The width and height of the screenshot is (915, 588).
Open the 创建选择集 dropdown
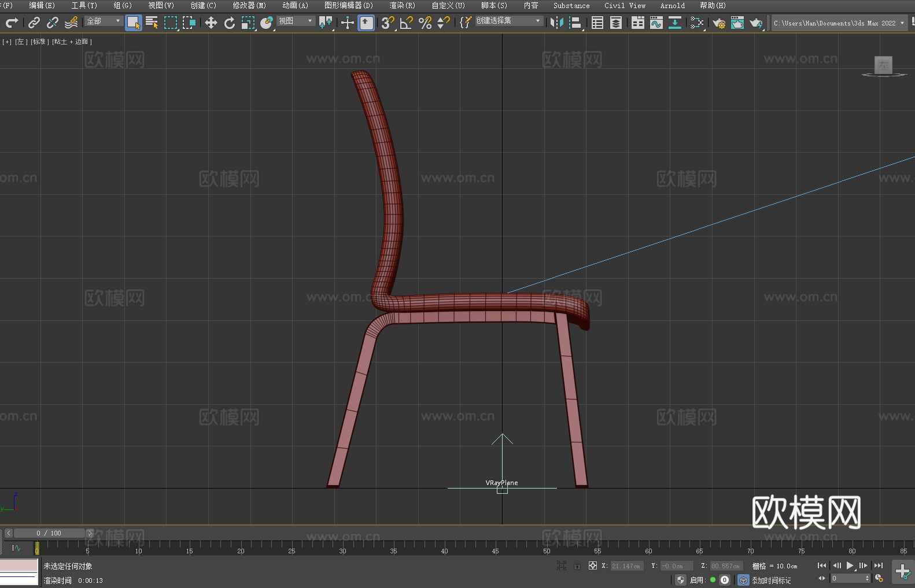coord(509,21)
